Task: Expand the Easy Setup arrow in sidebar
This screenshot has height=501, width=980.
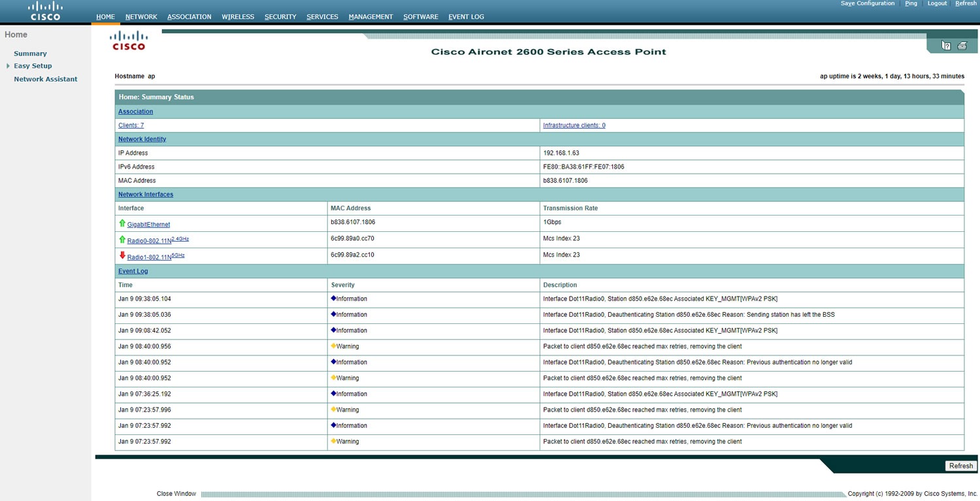Action: tap(8, 66)
